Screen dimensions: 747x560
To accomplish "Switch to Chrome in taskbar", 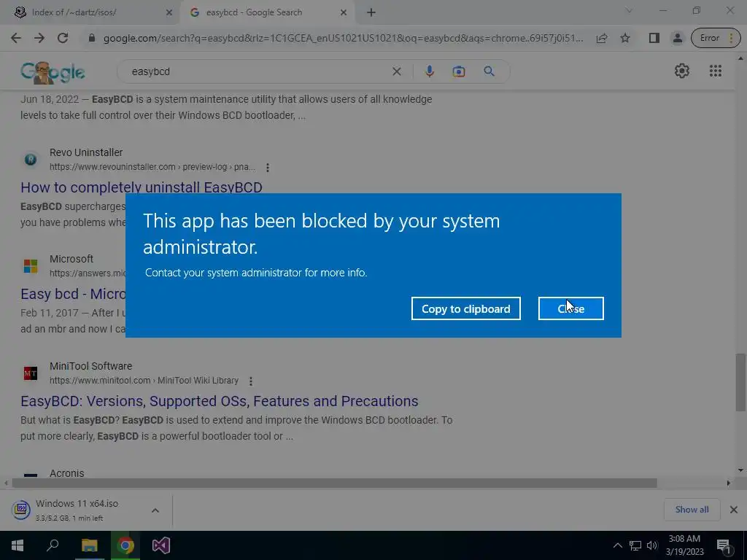I will (125, 545).
